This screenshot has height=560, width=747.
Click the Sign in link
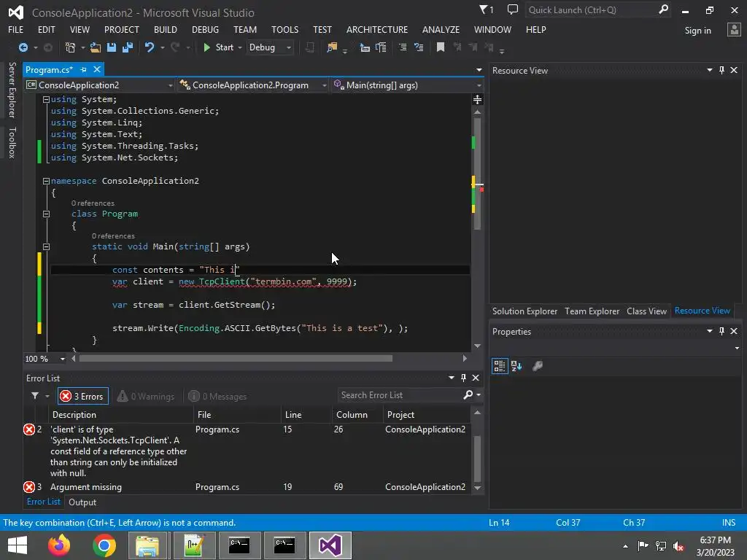coord(697,31)
